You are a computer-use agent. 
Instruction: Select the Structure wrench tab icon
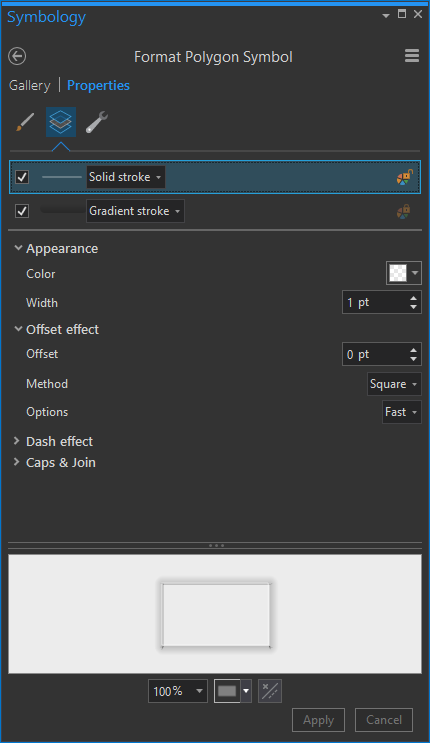[x=97, y=122]
